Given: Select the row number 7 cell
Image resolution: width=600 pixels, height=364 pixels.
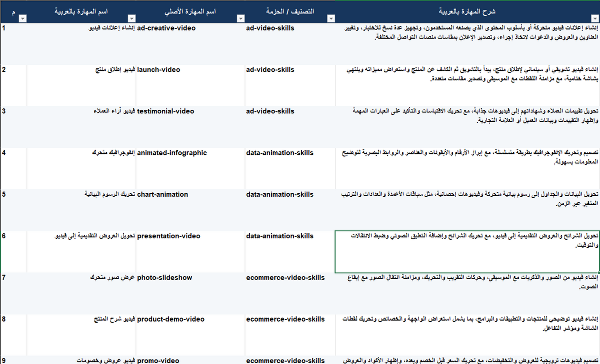Looking at the screenshot, I should [13, 293].
